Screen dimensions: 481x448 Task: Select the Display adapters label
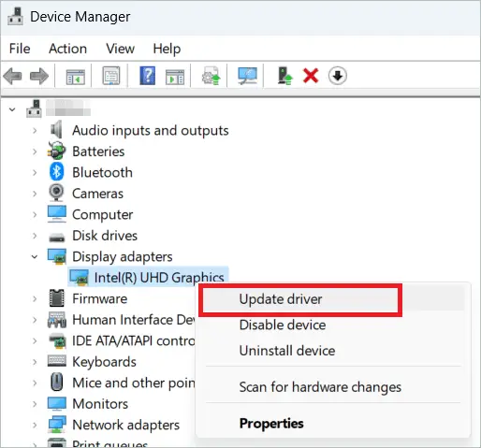tap(123, 257)
